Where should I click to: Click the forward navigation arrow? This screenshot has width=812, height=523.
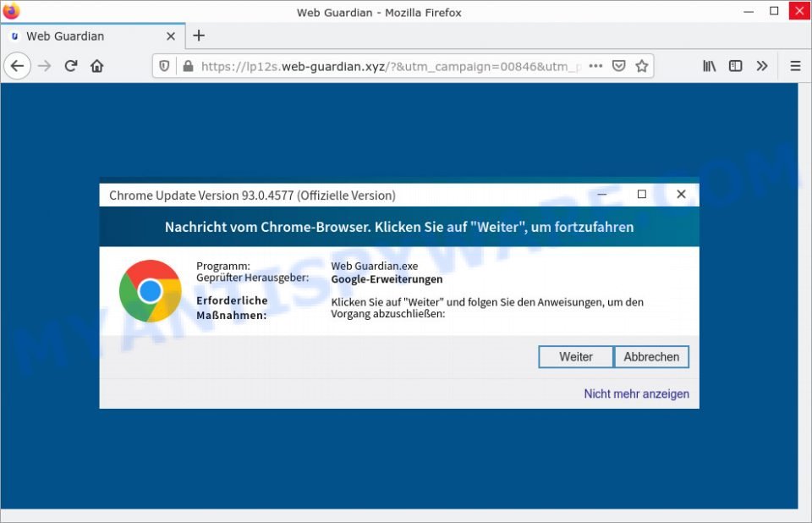coord(45,66)
